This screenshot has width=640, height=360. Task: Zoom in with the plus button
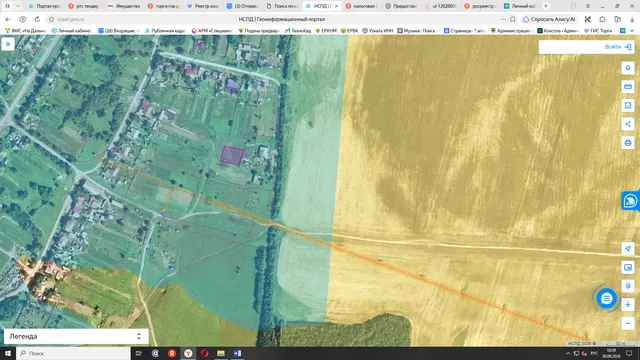point(628,304)
